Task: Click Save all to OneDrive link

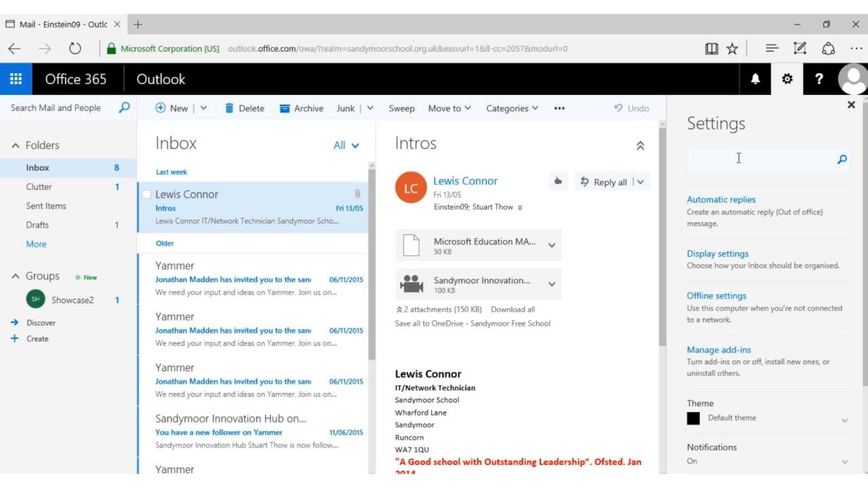Action: coord(473,323)
